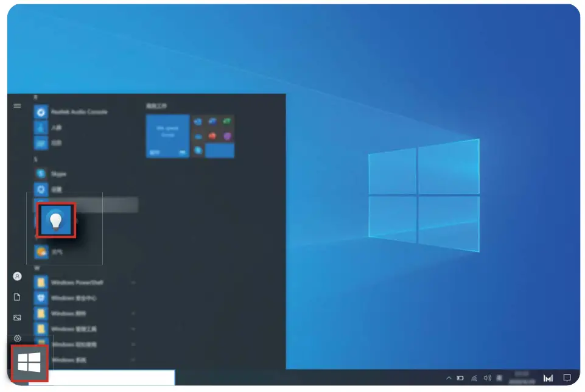Viewport: 585px width, 392px height.
Task: Open the Wi-Fi network tray icon
Action: (x=474, y=378)
